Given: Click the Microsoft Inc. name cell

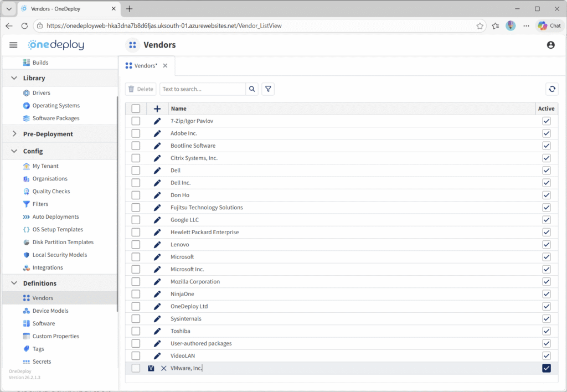Looking at the screenshot, I should (x=352, y=270).
